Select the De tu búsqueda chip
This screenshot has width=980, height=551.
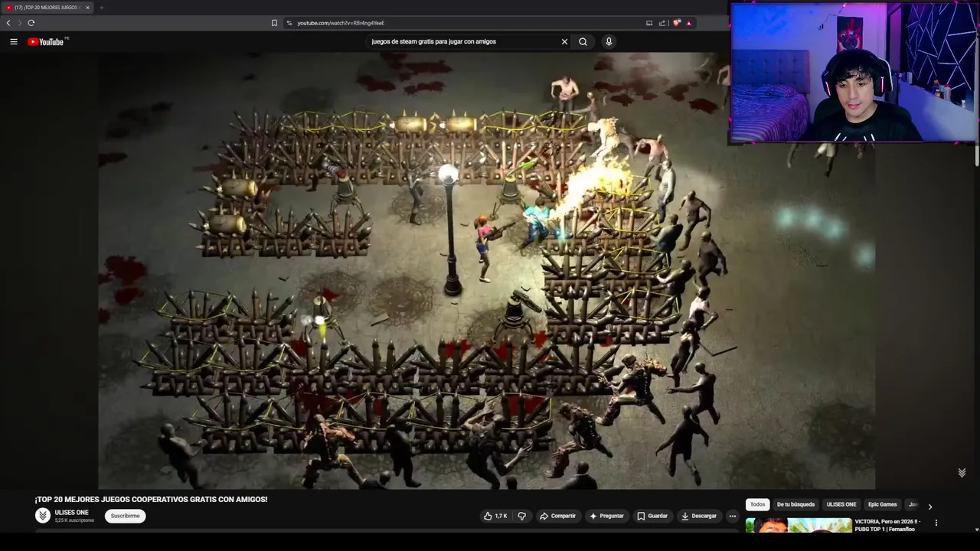tap(795, 504)
